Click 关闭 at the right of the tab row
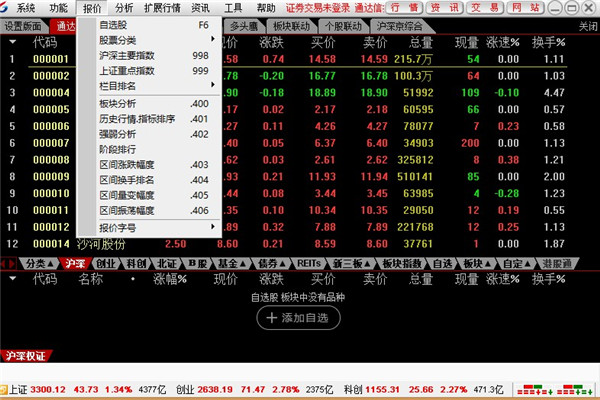 click(588, 26)
